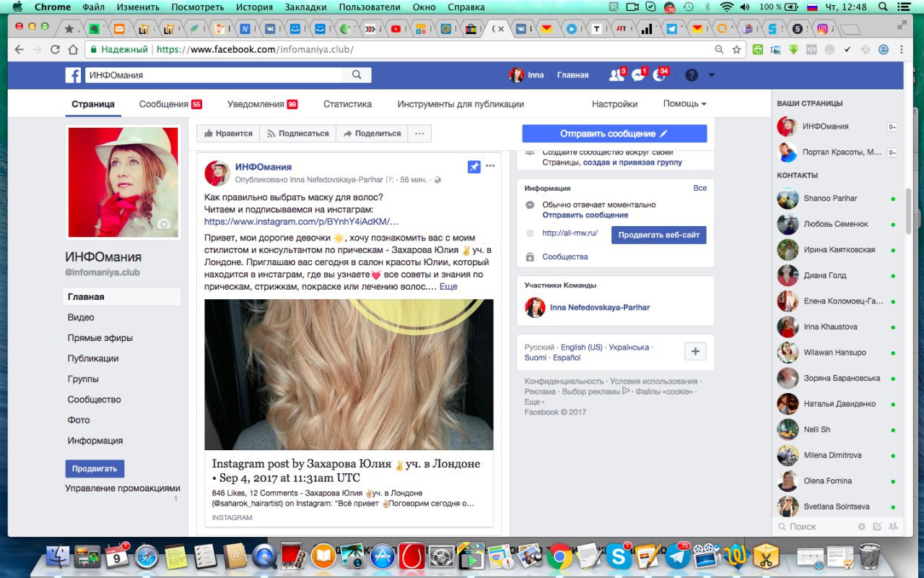The width and height of the screenshot is (924, 578).
Task: Switch to the Страница tab
Action: (x=93, y=104)
